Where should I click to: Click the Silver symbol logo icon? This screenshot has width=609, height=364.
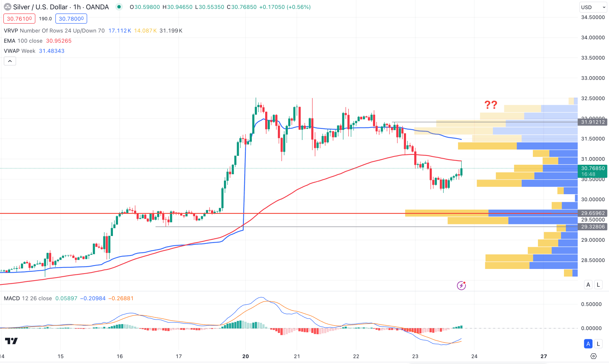pyautogui.click(x=7, y=7)
